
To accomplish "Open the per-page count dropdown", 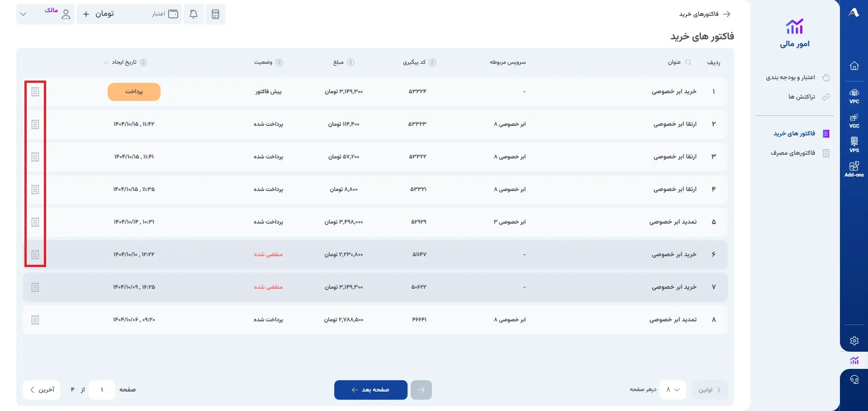I will pos(673,390).
